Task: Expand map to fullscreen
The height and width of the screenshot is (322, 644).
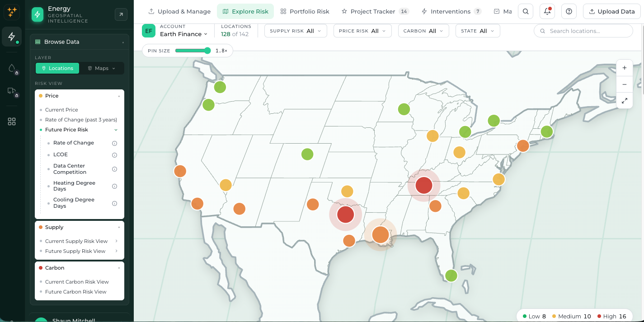Action: 624,101
